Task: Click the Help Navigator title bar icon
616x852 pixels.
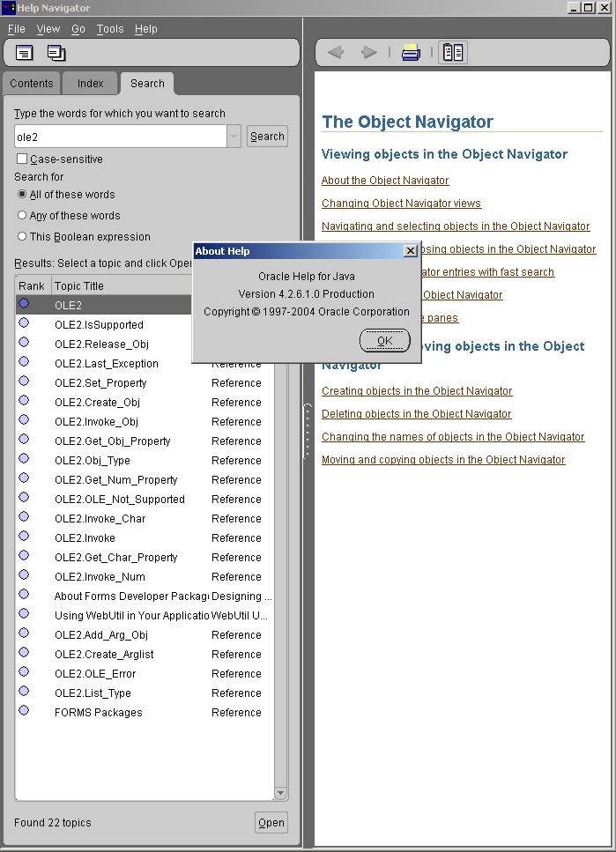Action: [x=8, y=8]
